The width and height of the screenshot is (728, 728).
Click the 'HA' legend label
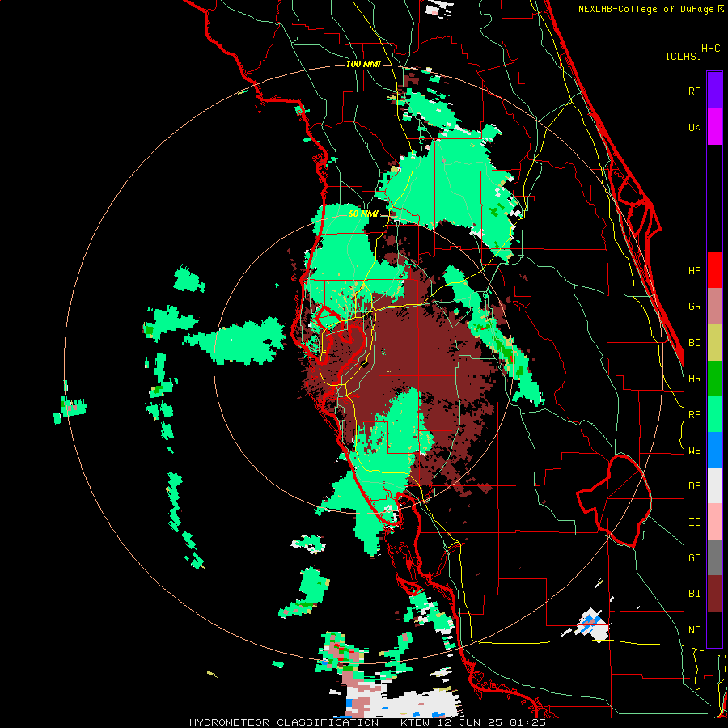694,271
